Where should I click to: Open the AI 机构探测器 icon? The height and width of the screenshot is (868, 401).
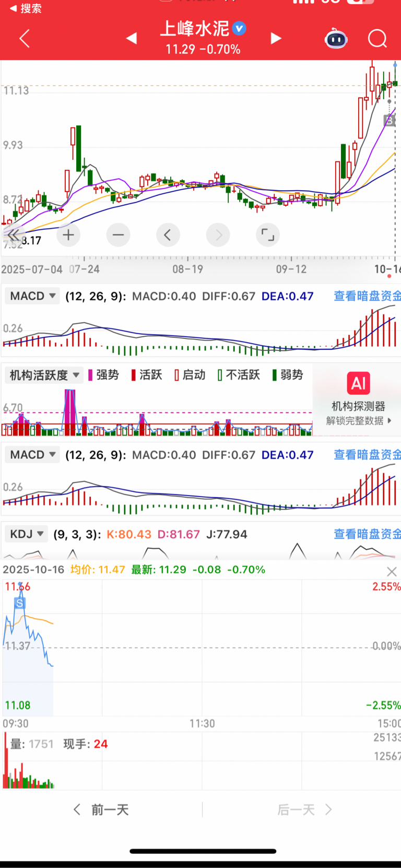359,383
